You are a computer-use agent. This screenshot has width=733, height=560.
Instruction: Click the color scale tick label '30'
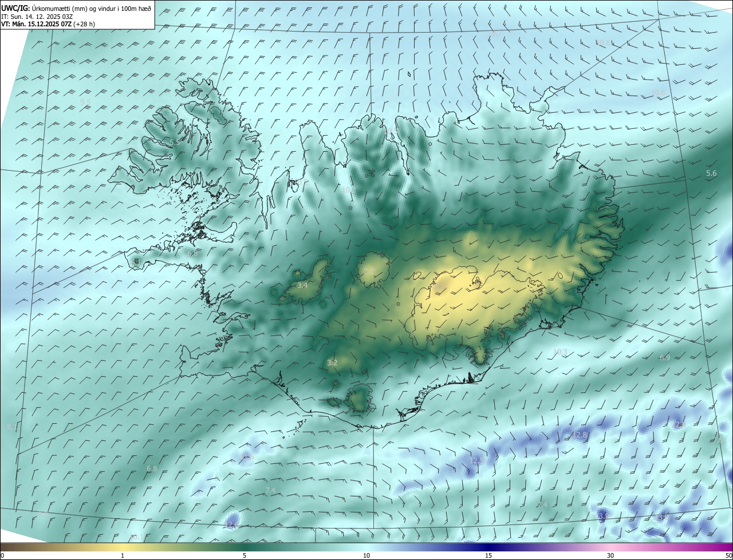610,555
